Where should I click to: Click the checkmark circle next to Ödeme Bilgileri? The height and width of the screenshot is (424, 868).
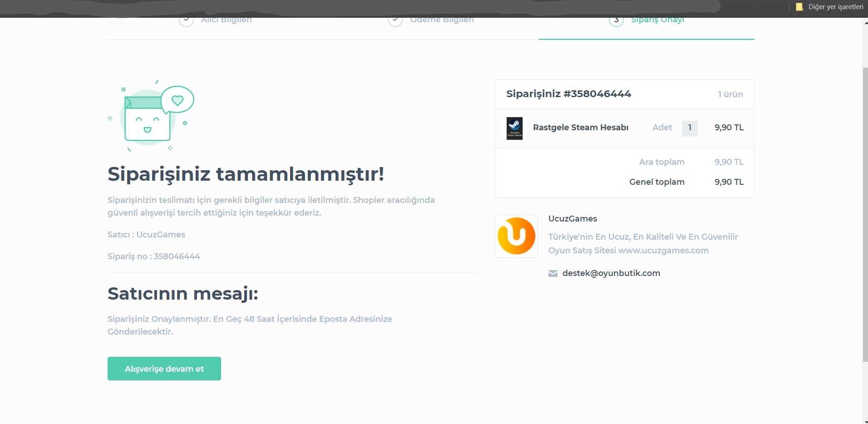pyautogui.click(x=395, y=20)
